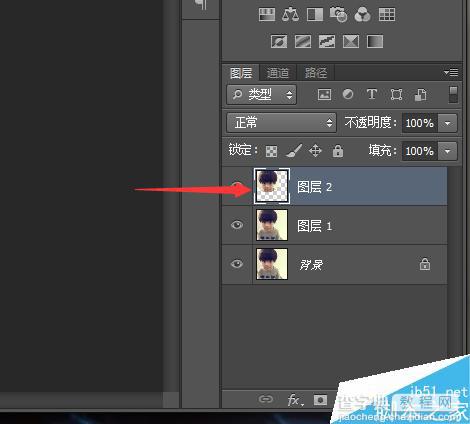Switch to the 路径 tab
This screenshot has width=470, height=424.
coord(316,73)
